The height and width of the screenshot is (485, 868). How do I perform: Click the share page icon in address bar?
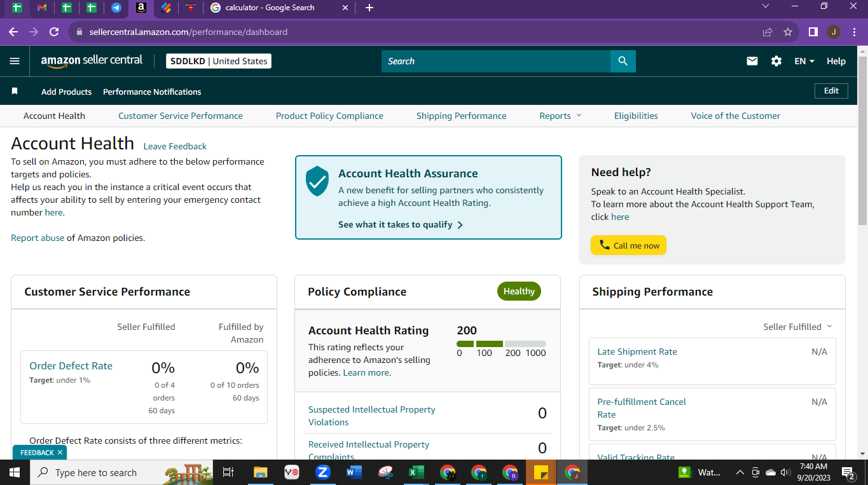pos(768,32)
